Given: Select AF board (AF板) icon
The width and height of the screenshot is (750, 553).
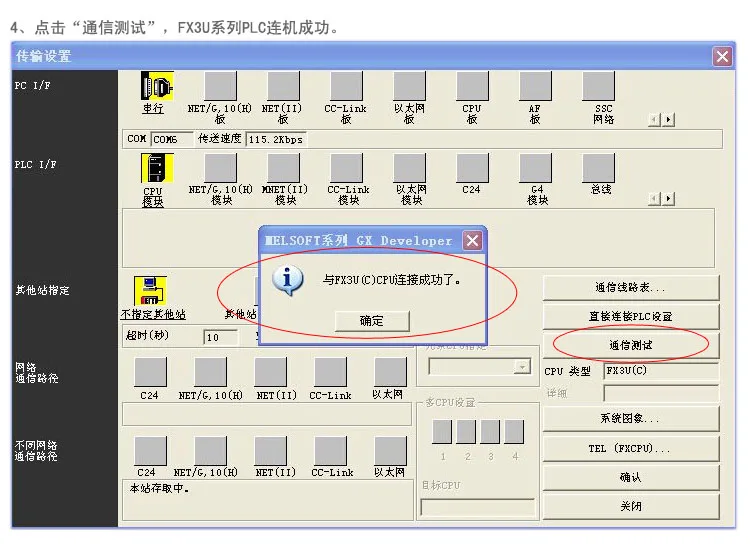Looking at the screenshot, I should [535, 86].
